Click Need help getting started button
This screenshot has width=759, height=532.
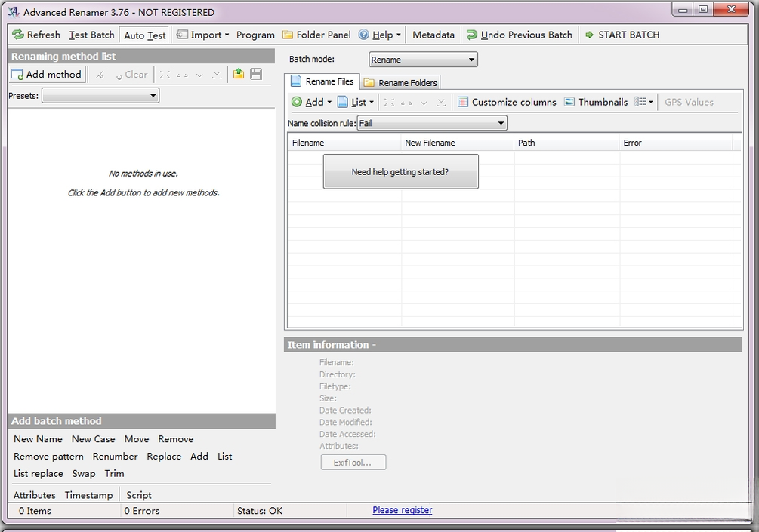(x=401, y=172)
